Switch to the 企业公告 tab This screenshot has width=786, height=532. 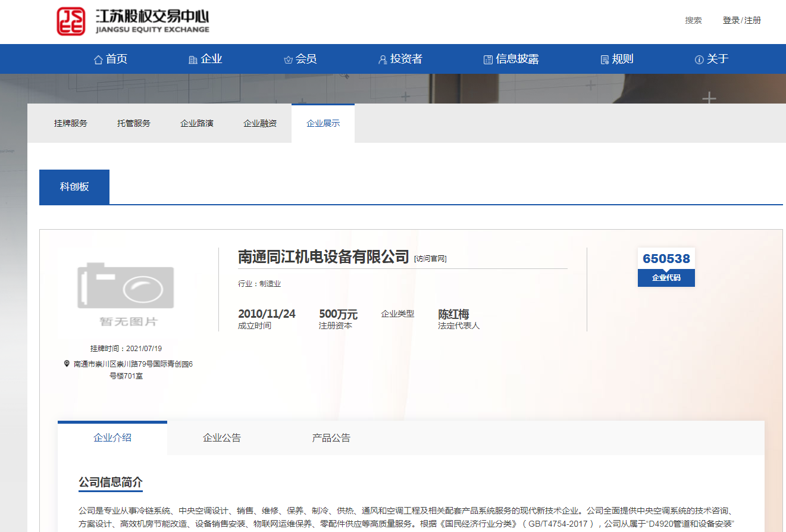222,438
